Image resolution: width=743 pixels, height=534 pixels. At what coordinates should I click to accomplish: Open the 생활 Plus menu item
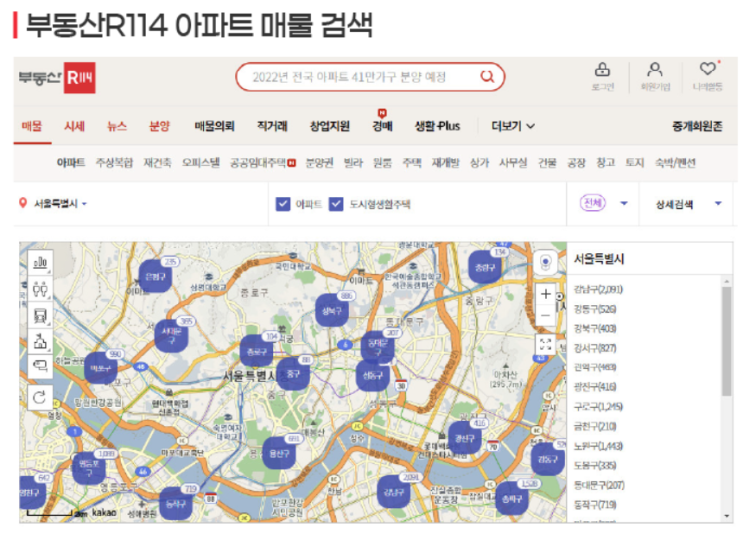[x=437, y=126]
